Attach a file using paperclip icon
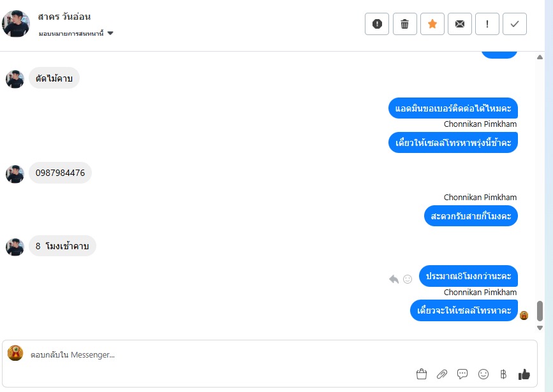 442,374
